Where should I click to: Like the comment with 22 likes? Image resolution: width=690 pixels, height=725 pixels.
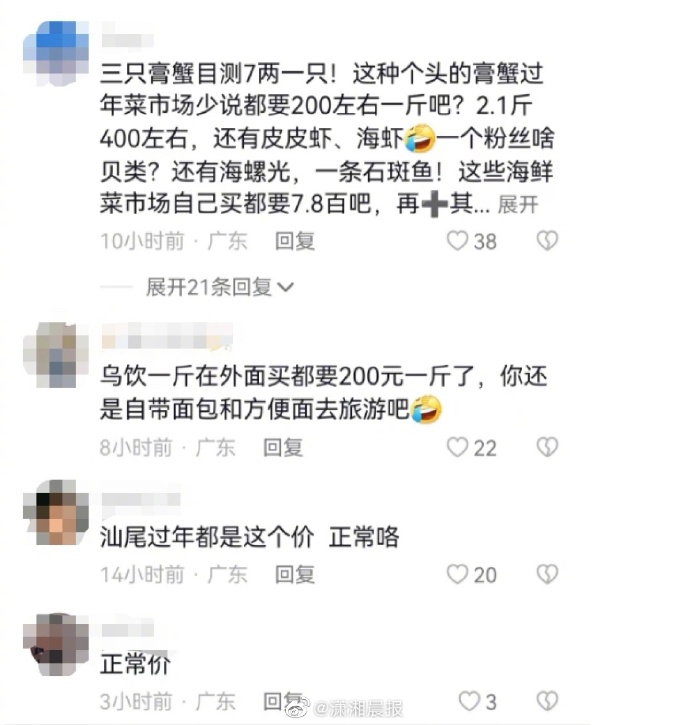(457, 447)
